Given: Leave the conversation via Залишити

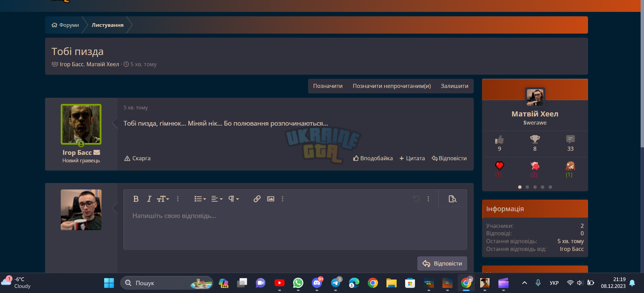Looking at the screenshot, I should (454, 86).
